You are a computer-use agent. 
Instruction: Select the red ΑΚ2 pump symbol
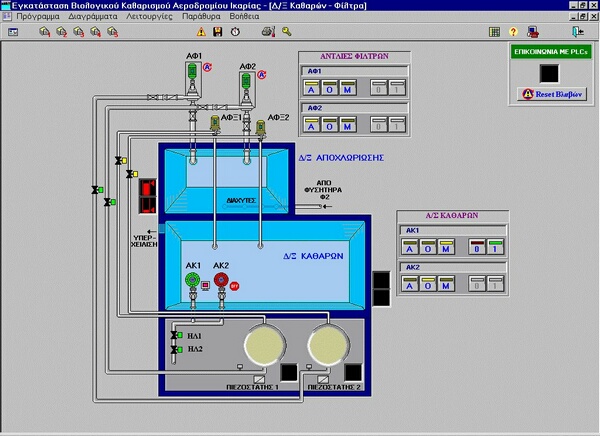click(221, 281)
